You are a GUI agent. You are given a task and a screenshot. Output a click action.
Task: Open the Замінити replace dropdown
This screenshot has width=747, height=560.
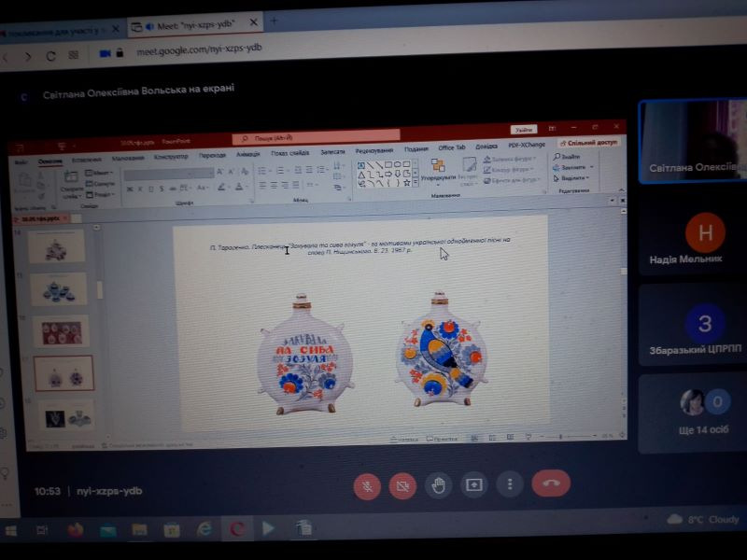[573, 167]
